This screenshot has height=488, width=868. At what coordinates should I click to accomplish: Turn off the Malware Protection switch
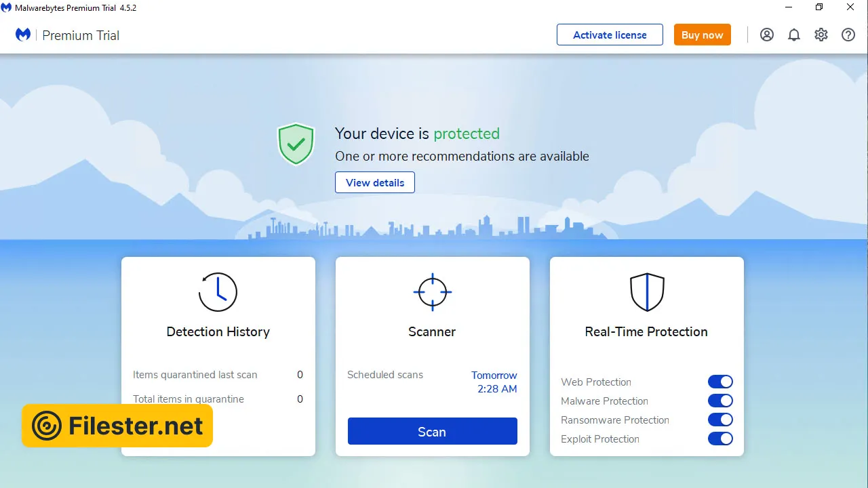tap(720, 401)
